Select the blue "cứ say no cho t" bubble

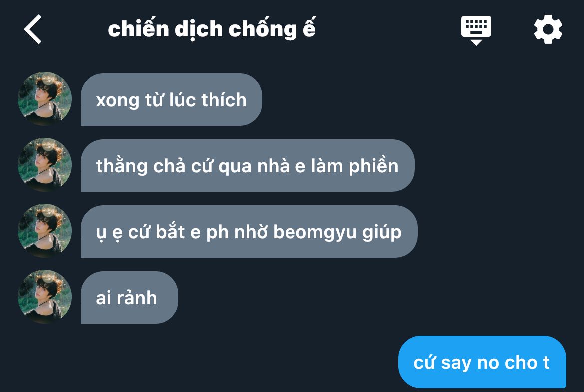(x=482, y=362)
